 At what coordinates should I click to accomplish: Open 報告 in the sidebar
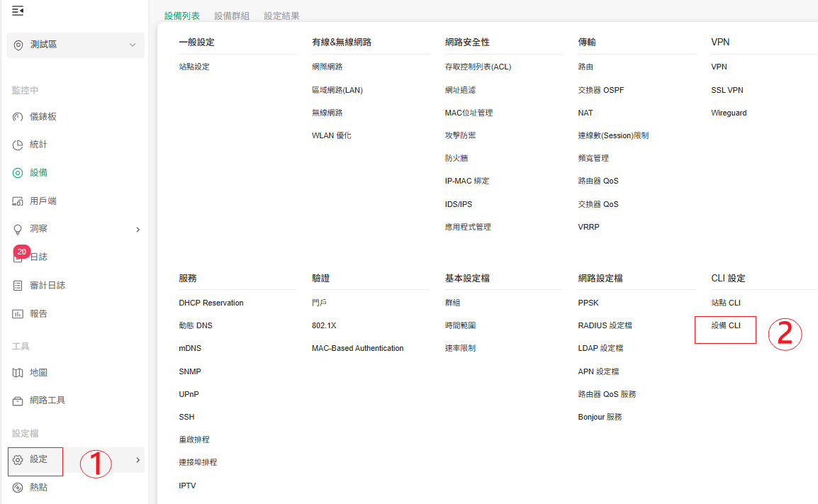point(38,313)
